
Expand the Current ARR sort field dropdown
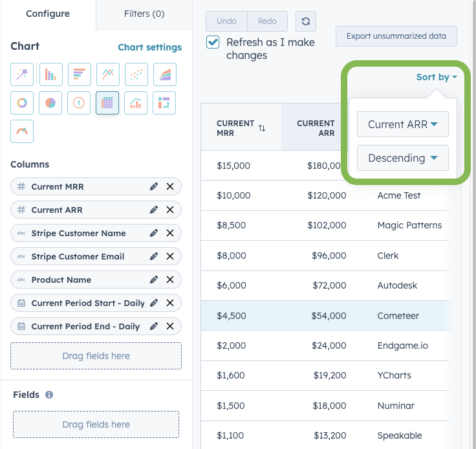tap(402, 124)
